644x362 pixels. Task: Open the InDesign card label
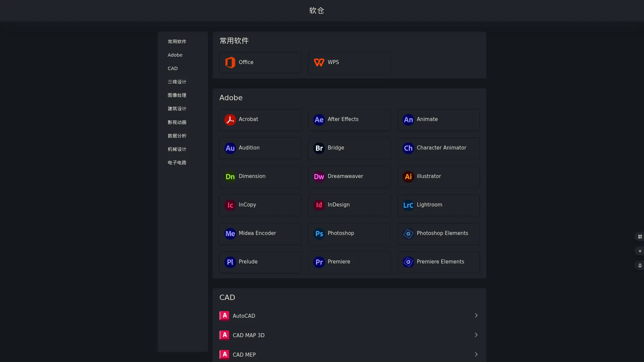(x=338, y=205)
